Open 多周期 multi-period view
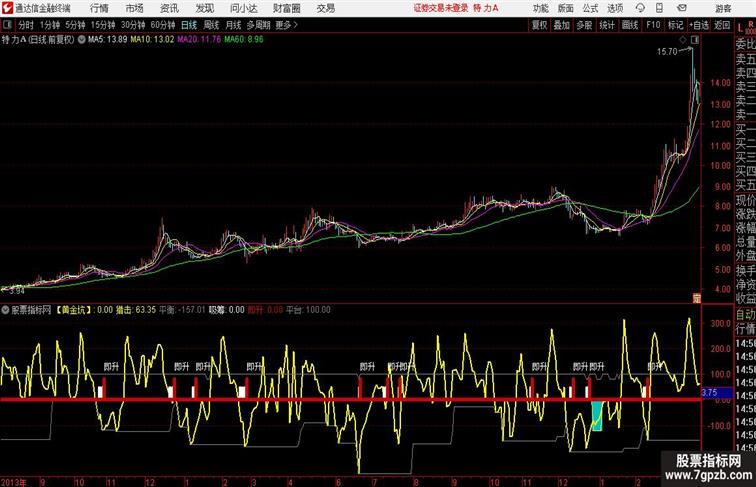The image size is (756, 487). coord(258,25)
